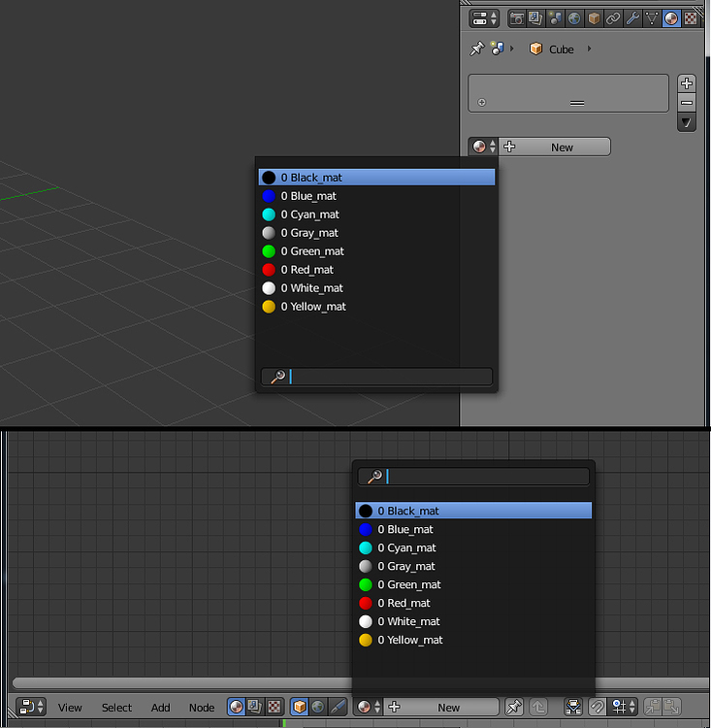This screenshot has width=711, height=728.
Task: Expand the material slot list size toggle
Action: coord(482,102)
